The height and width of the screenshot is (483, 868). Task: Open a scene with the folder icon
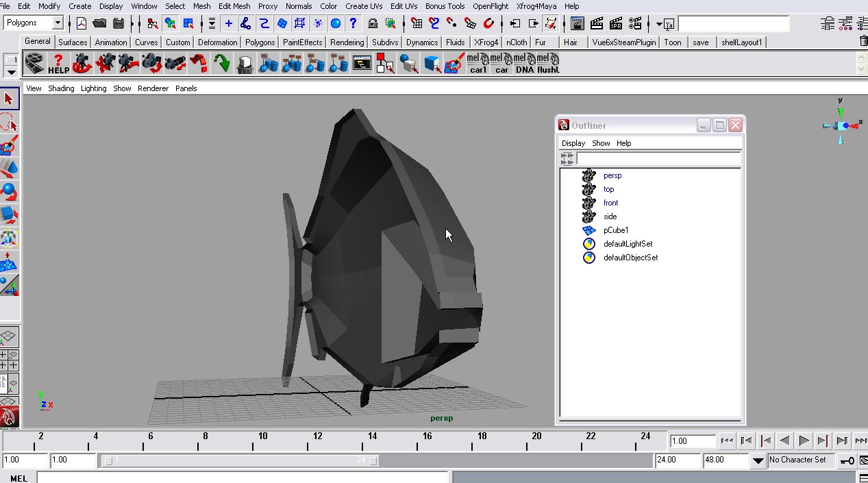[x=100, y=23]
